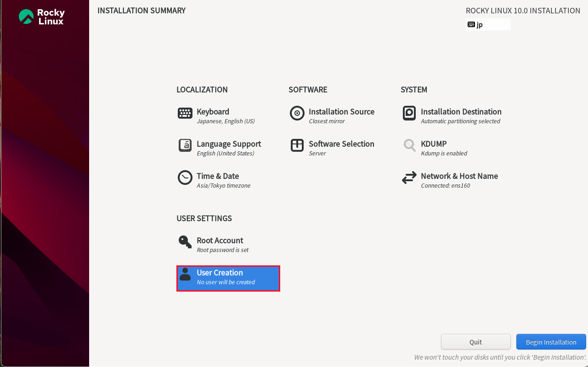The image size is (588, 367).
Task: Click the User Creation person icon
Action: pos(185,274)
